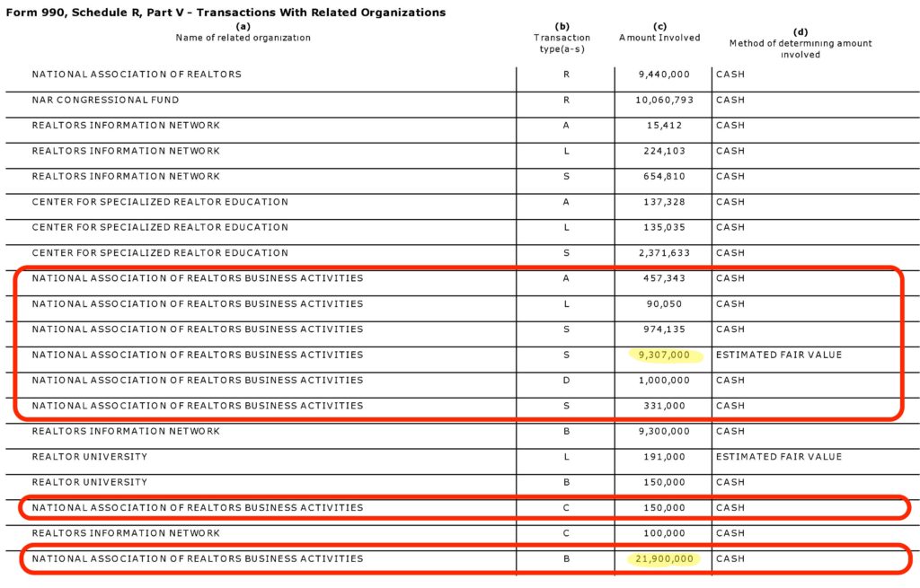Click Business Activities name in the 1,000,000 row
Viewport: 920px width, 588px height.
(198, 381)
